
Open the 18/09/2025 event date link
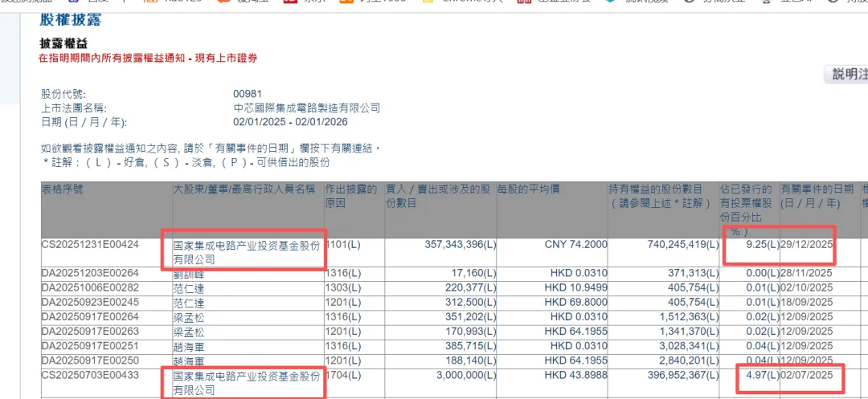807,303
